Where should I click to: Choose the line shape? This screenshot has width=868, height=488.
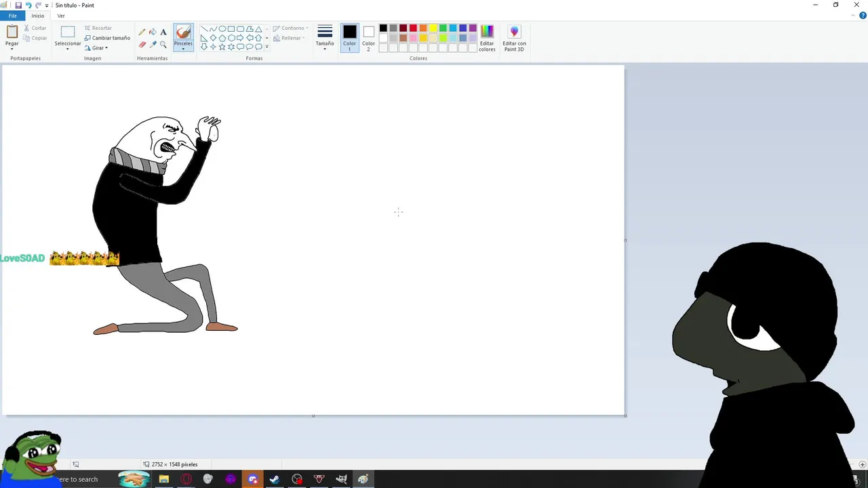[x=204, y=29]
